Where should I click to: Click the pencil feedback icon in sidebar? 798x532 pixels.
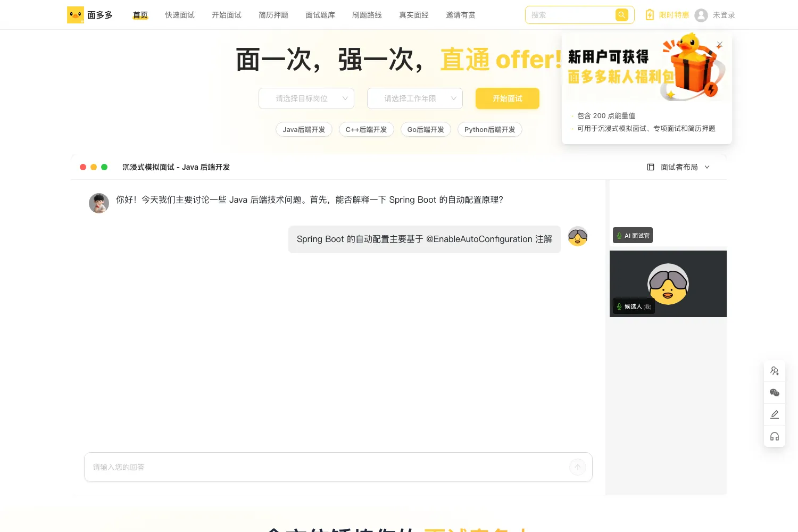tap(775, 414)
